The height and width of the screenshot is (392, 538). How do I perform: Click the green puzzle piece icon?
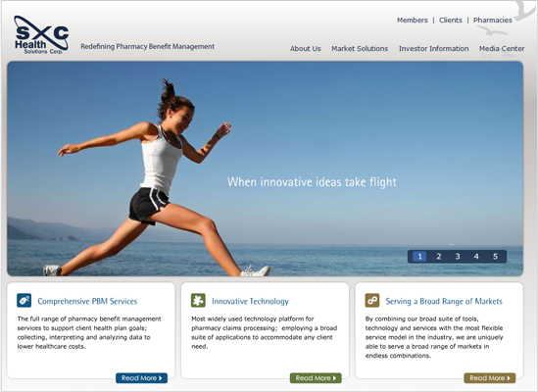[x=198, y=300]
